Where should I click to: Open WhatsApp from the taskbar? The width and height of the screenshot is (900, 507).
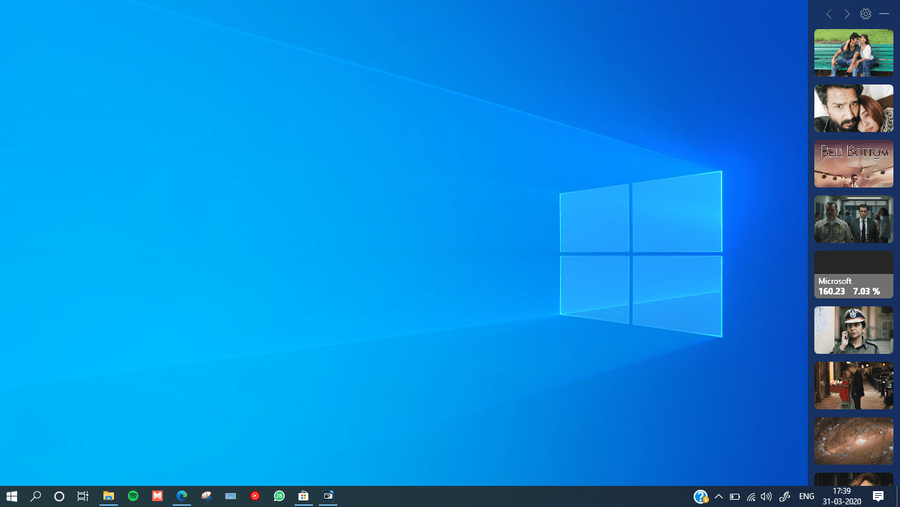pyautogui.click(x=279, y=496)
